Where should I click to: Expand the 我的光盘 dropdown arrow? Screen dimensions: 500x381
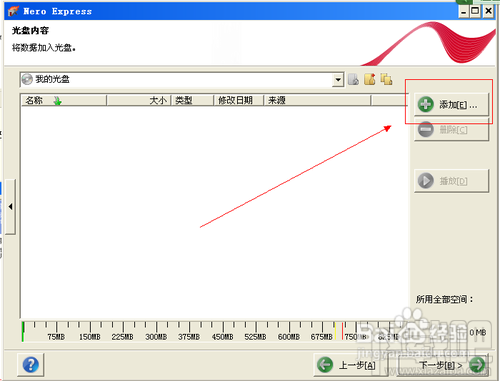pos(338,80)
